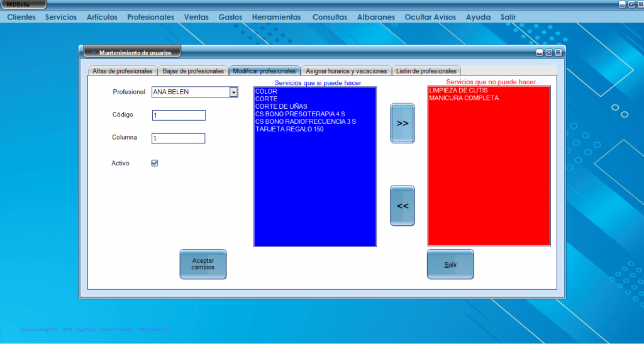Restore the main MDBella window
644x344 pixels.
click(x=631, y=4)
